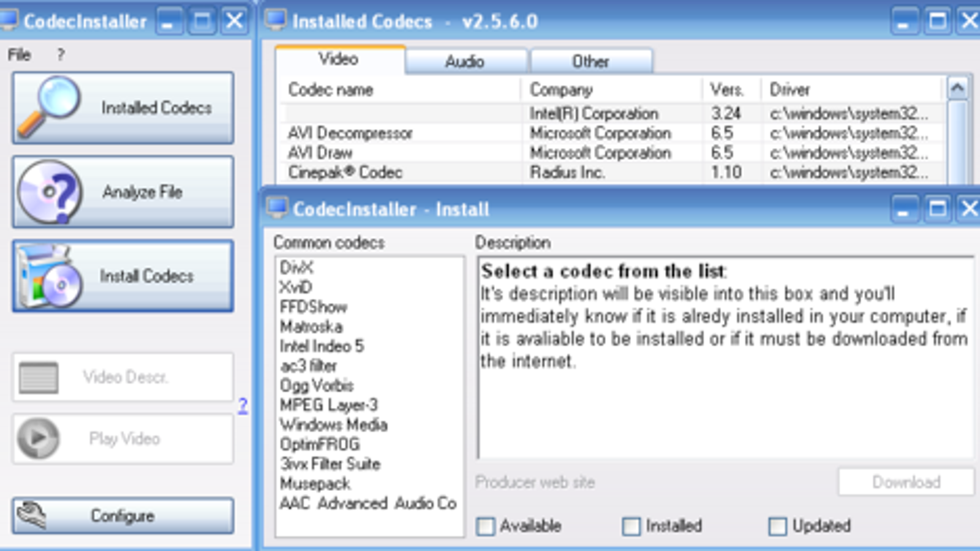Close the CodecInstaller main window
Screen dimensions: 980x551
(235, 22)
